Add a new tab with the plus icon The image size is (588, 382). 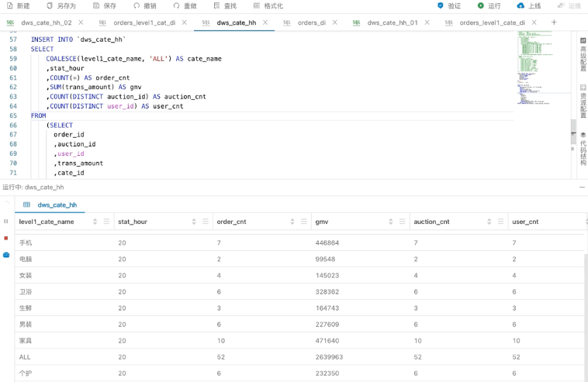tap(554, 22)
